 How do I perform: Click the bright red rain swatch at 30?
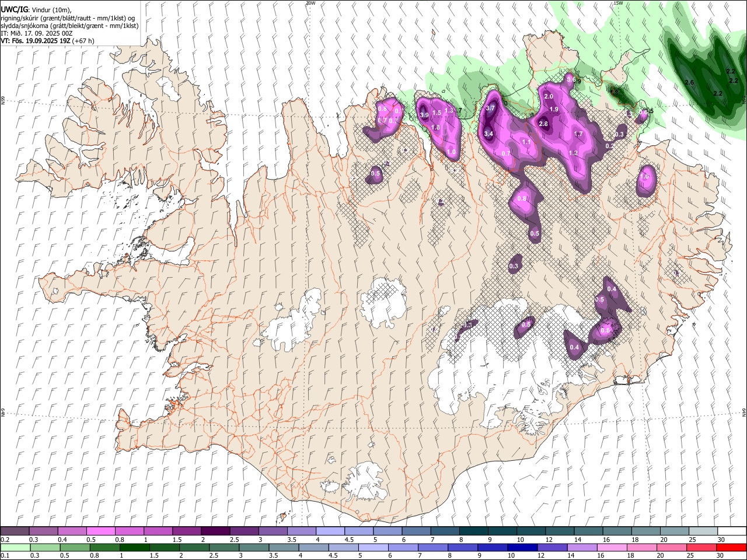pos(731,548)
